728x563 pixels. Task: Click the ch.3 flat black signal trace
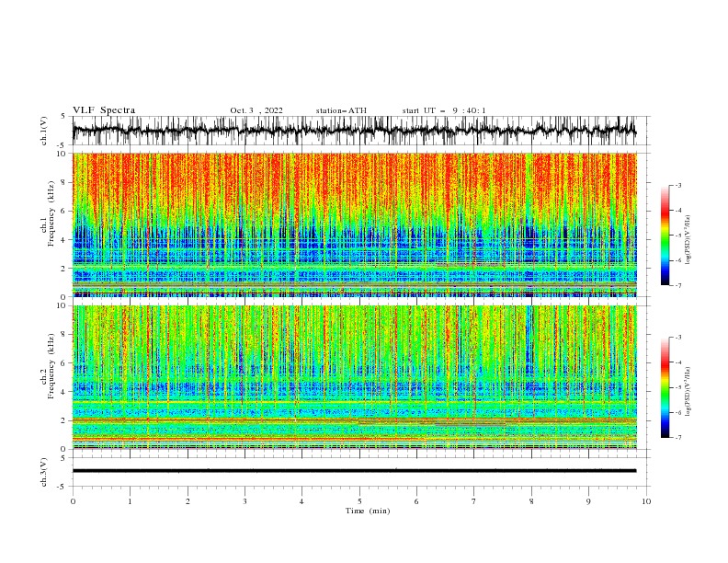(x=354, y=471)
